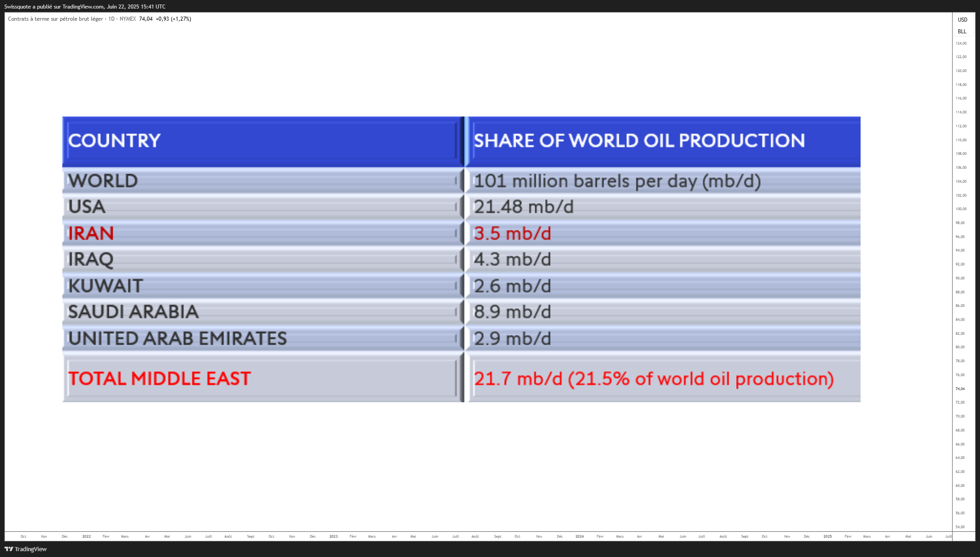Click the '21.7 mb/d (21.5%...)' total cell
980x557 pixels.
pos(654,379)
